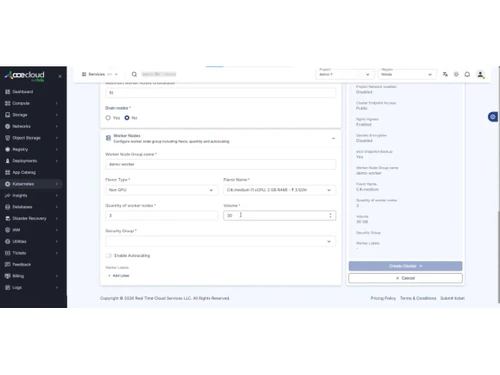Click the Feedback sidebar icon
The width and height of the screenshot is (500, 375).
pos(8,264)
